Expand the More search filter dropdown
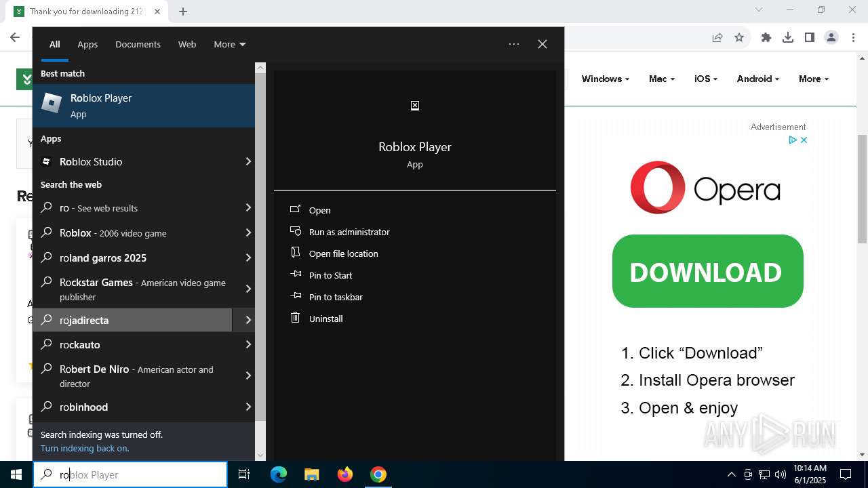The image size is (868, 488). coord(230,44)
